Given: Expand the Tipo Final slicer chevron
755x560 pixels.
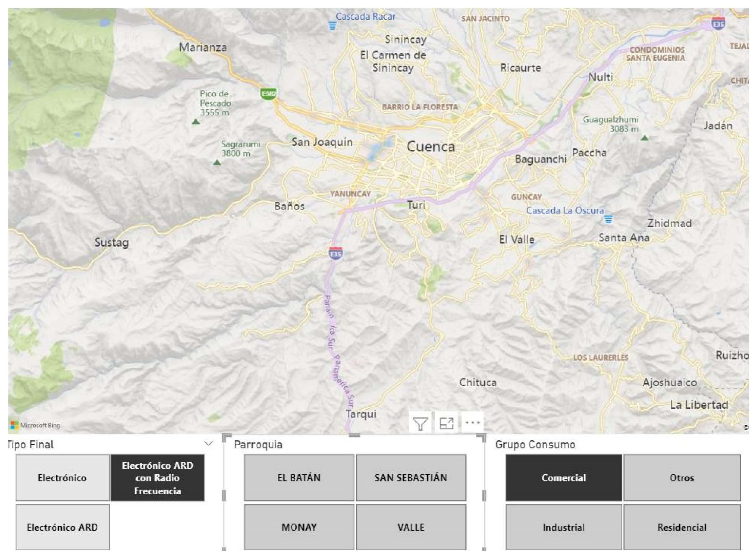Looking at the screenshot, I should [209, 444].
